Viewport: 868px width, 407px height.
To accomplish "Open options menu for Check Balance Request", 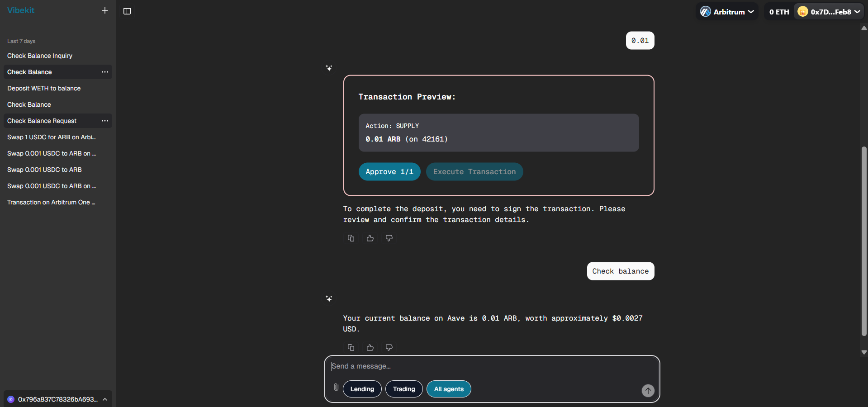I will point(105,121).
